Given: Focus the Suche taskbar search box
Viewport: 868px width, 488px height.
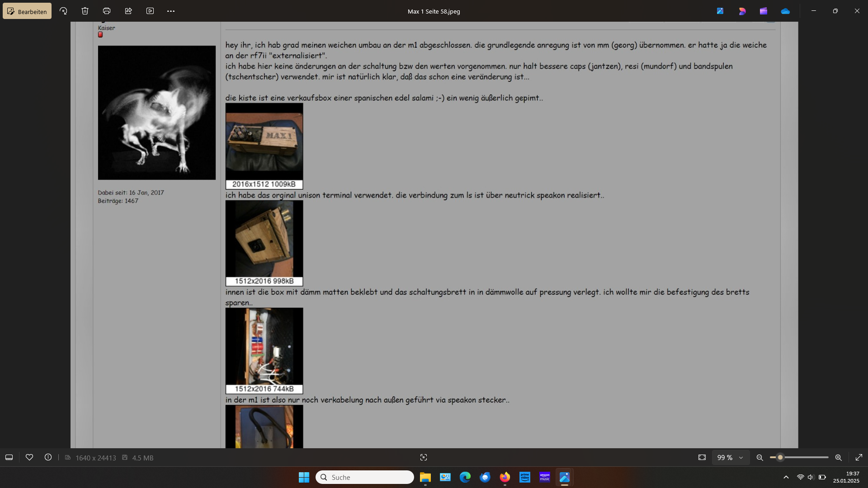Looking at the screenshot, I should (x=365, y=477).
